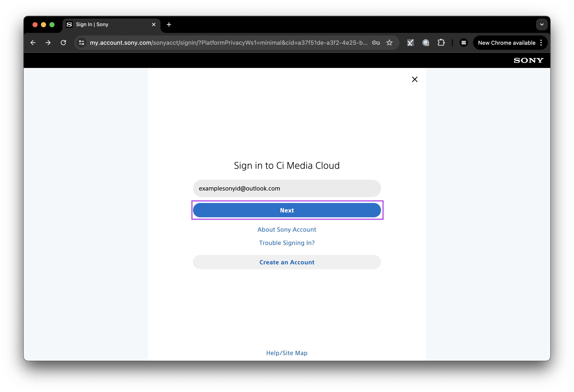The height and width of the screenshot is (392, 574).
Task: Open the Extensions puzzle-piece menu
Action: 441,42
